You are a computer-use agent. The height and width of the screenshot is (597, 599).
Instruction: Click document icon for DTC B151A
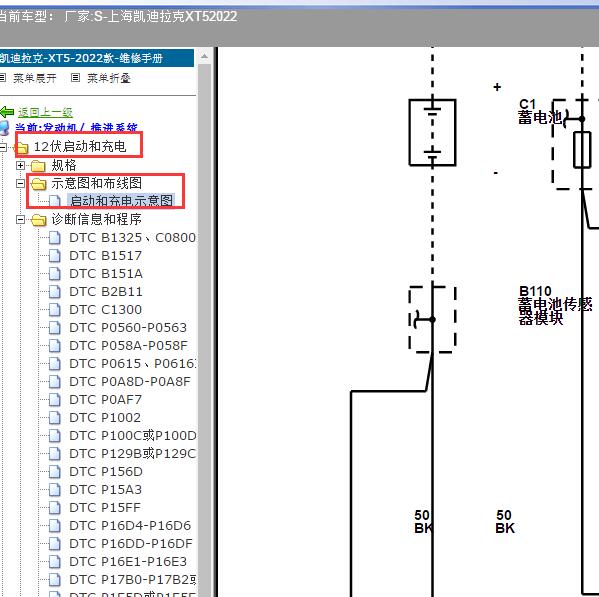55,273
